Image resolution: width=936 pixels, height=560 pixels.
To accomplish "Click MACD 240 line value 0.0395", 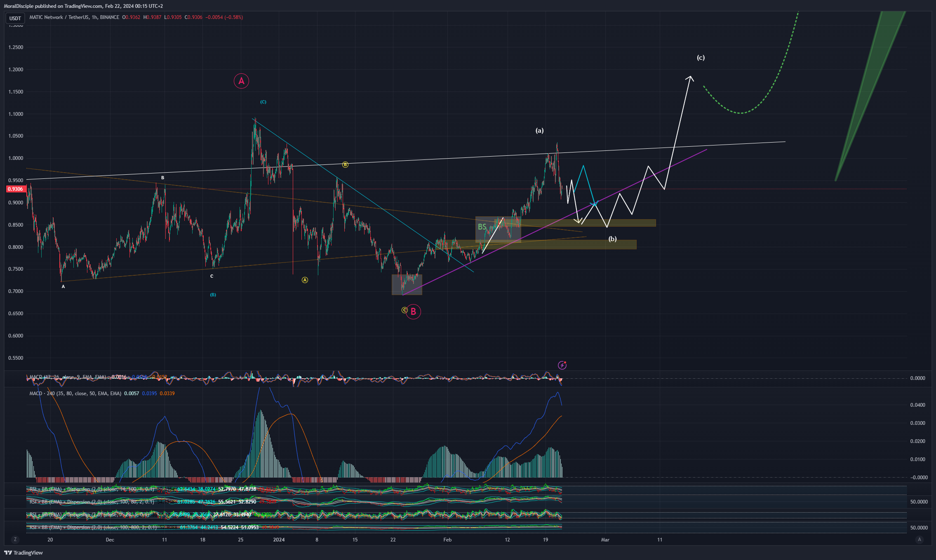I will (x=149, y=394).
